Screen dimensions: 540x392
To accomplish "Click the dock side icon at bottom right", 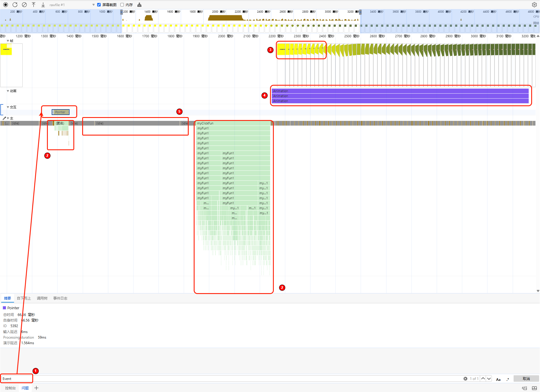I will click(524, 388).
